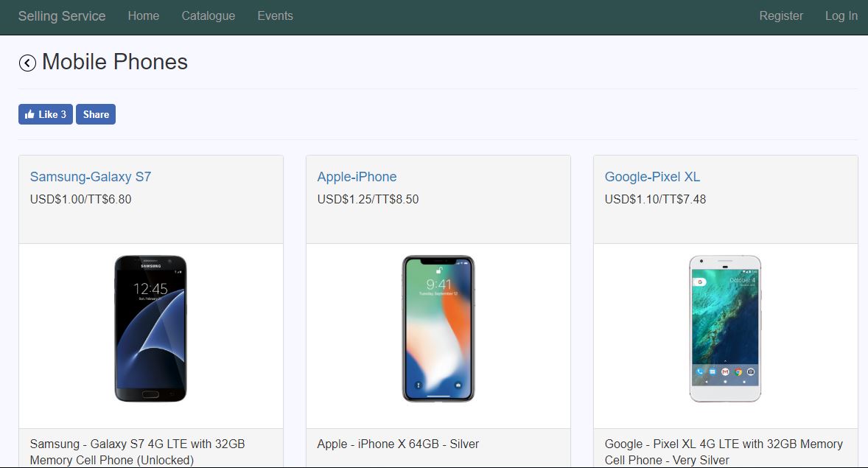Viewport: 868px width, 468px height.
Task: Click the back arrow beside Mobile Phones
Action: (28, 63)
